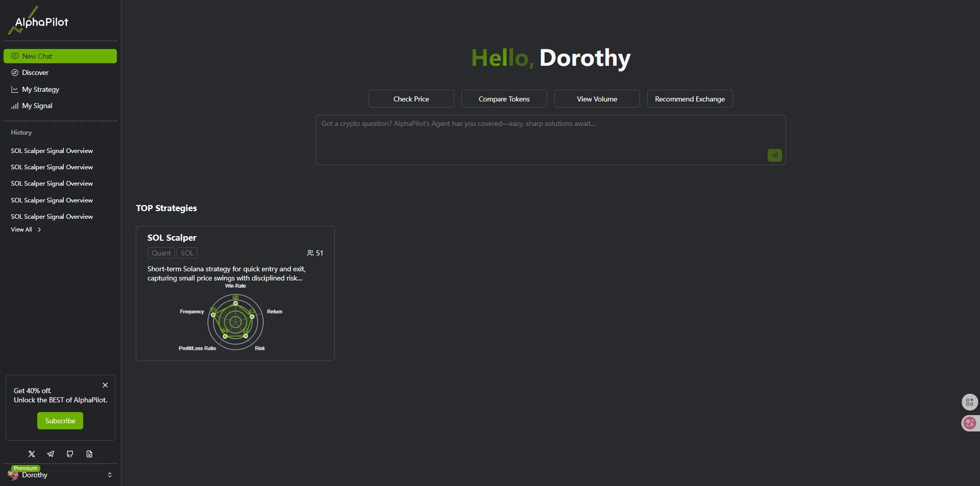Click the followers icon showing 51
980x486 pixels.
pos(310,253)
